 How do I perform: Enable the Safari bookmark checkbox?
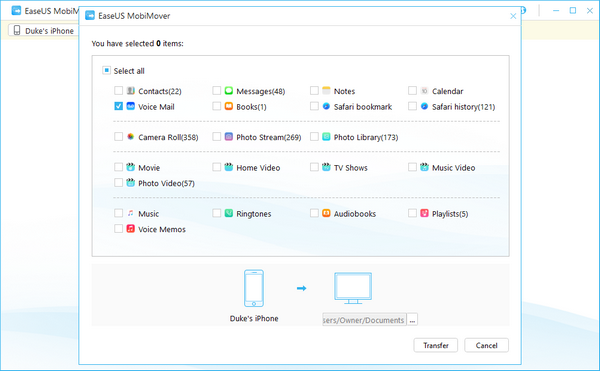314,106
